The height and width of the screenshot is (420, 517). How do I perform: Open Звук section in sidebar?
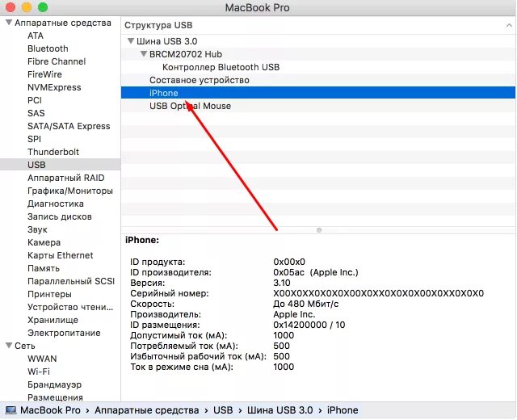(x=37, y=229)
